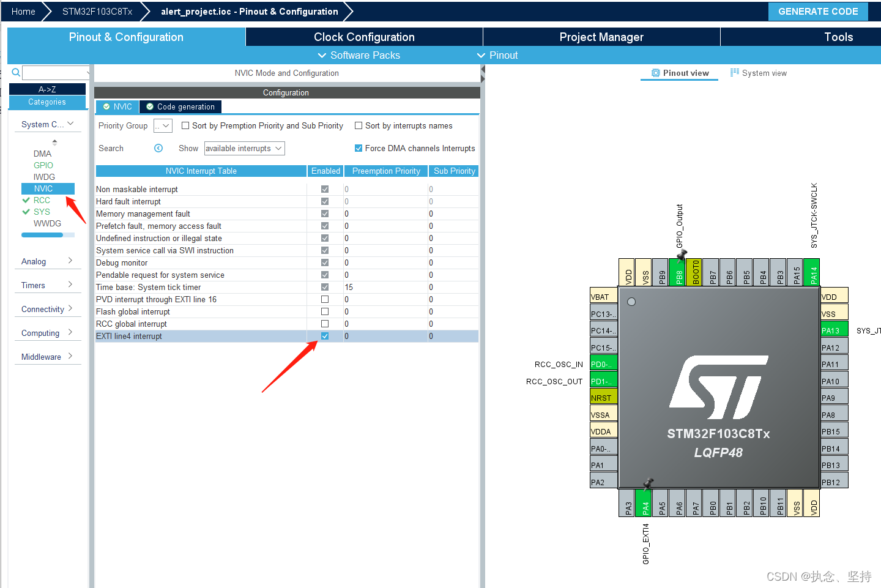Select the PA13 pin on the chip

(834, 330)
